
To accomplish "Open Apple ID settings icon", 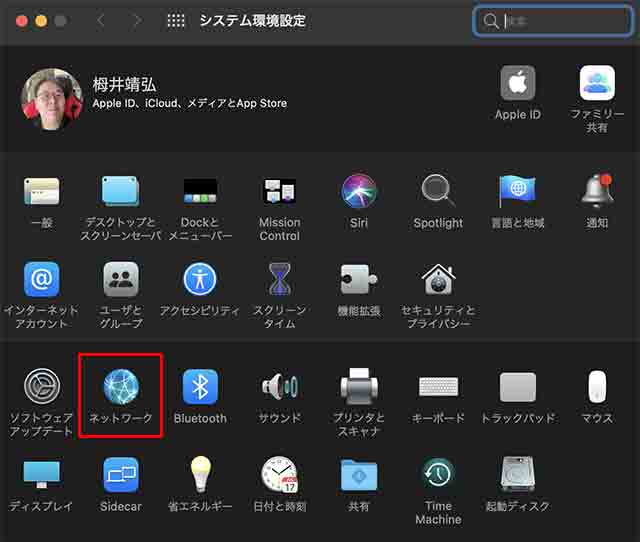I will (518, 83).
